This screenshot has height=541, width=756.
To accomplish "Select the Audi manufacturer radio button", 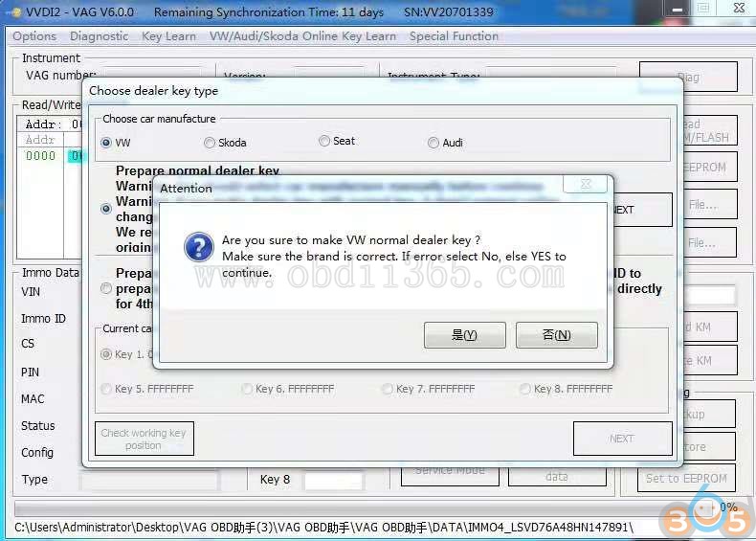I will point(434,143).
